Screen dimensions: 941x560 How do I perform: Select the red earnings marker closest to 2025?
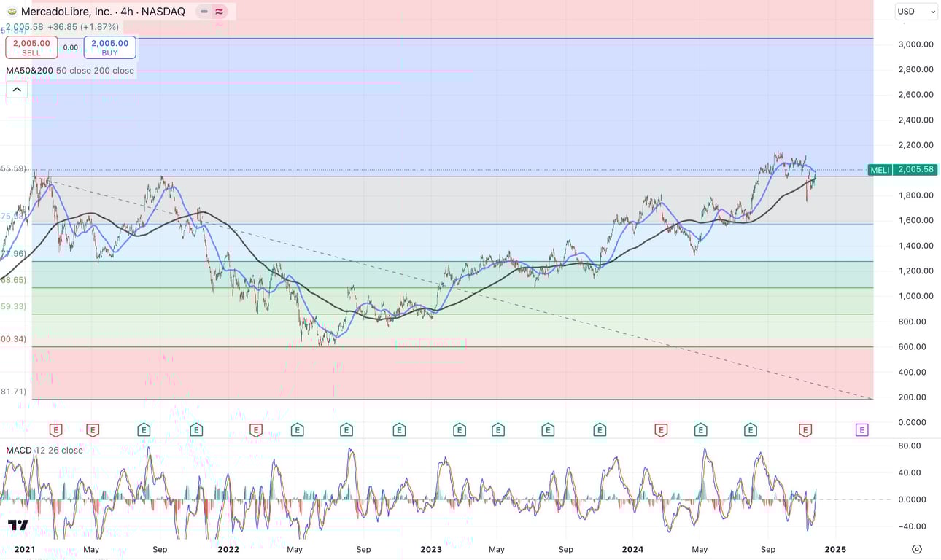[x=805, y=430]
